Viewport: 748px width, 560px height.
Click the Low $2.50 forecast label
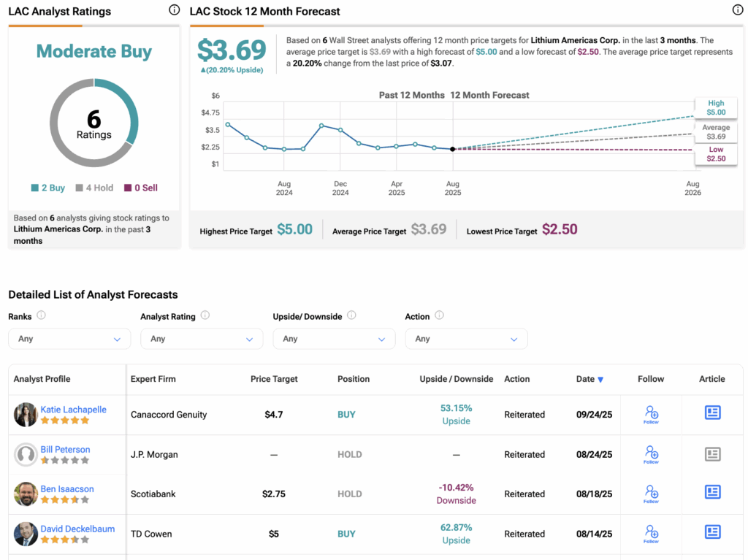716,154
